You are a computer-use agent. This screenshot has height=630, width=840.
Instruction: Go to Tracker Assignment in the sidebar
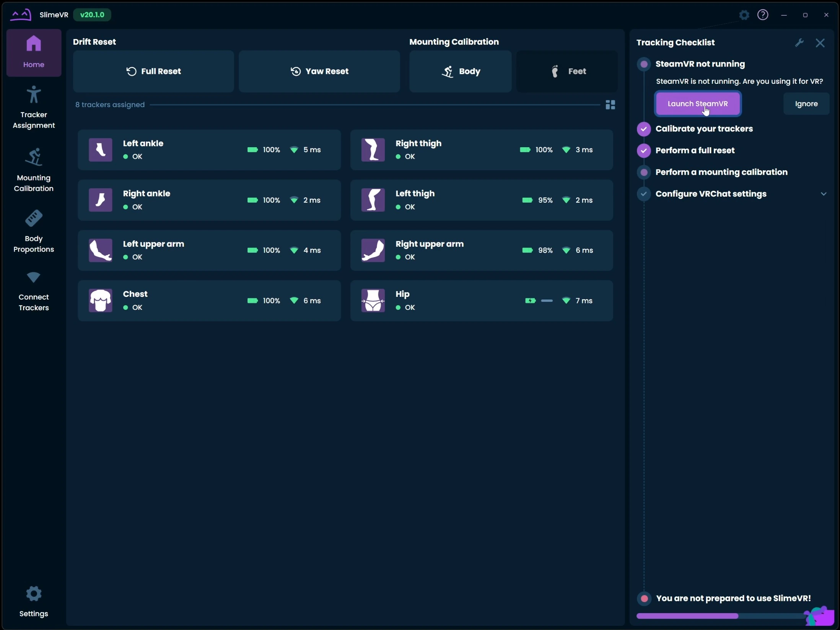click(x=34, y=107)
